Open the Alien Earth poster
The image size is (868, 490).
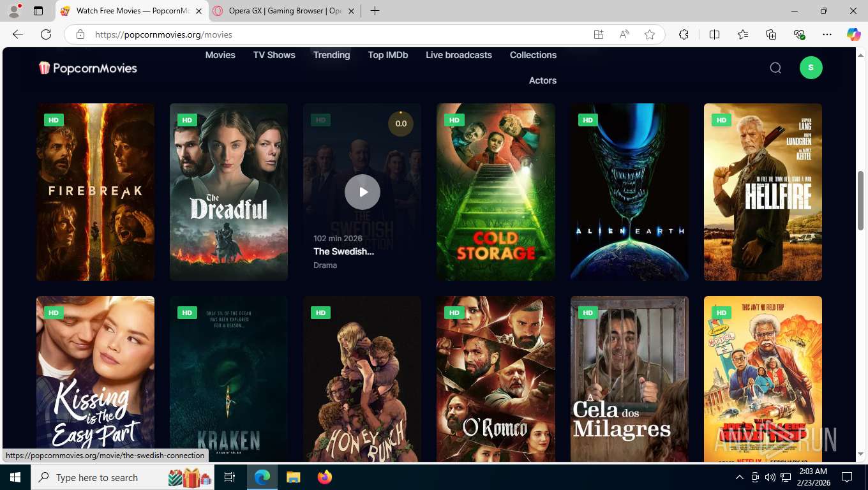tap(629, 192)
